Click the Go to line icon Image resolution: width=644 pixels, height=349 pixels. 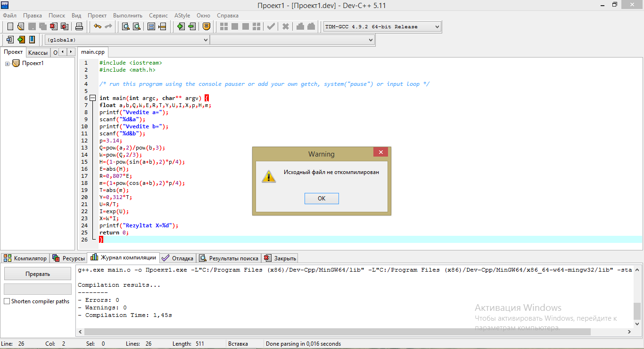[x=162, y=26]
